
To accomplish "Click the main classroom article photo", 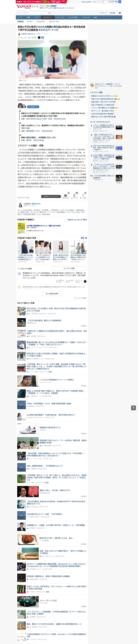I will click(x=52, y=59).
